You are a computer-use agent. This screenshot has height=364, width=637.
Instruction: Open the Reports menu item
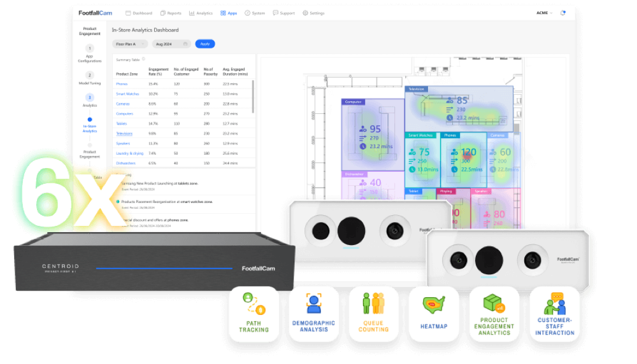pyautogui.click(x=171, y=13)
